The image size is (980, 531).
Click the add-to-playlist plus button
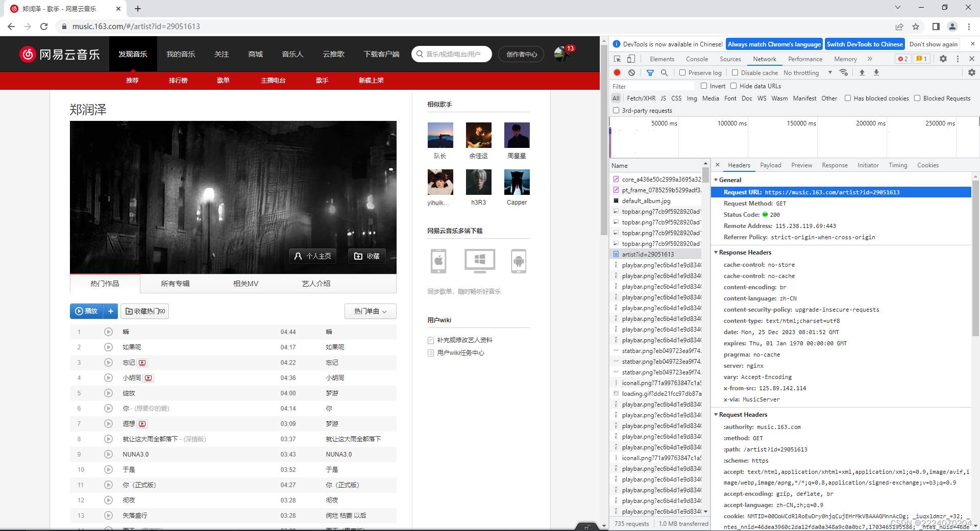(x=110, y=311)
